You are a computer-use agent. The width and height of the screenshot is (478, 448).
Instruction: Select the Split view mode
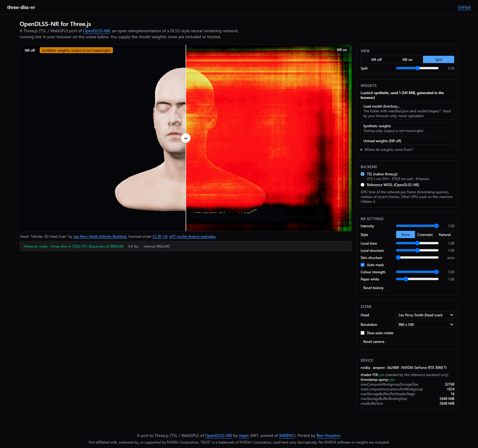[x=439, y=59]
